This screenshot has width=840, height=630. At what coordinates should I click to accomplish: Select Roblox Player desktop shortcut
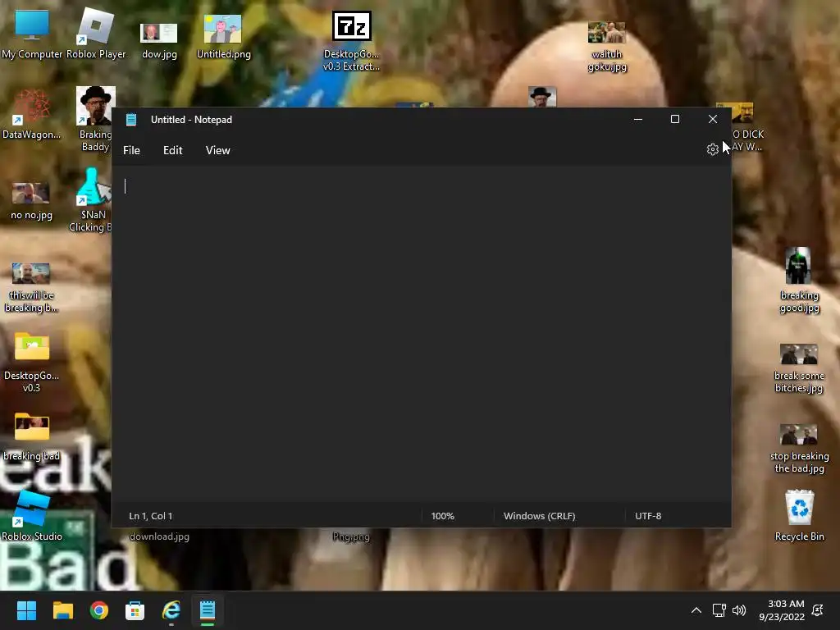(96, 34)
